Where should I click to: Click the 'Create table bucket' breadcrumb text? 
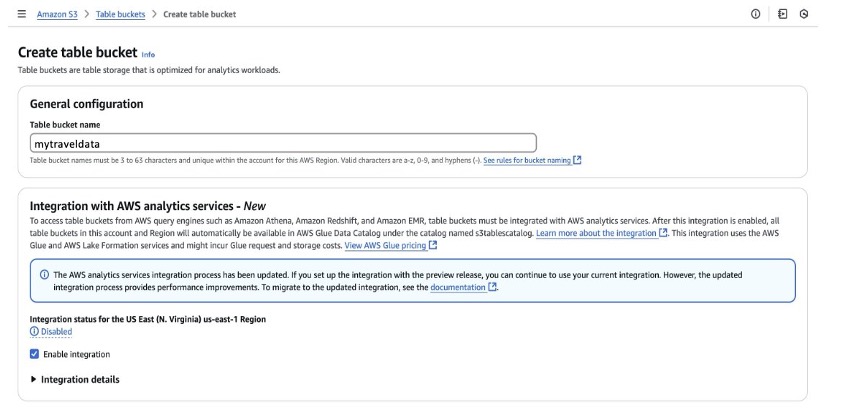pos(200,15)
